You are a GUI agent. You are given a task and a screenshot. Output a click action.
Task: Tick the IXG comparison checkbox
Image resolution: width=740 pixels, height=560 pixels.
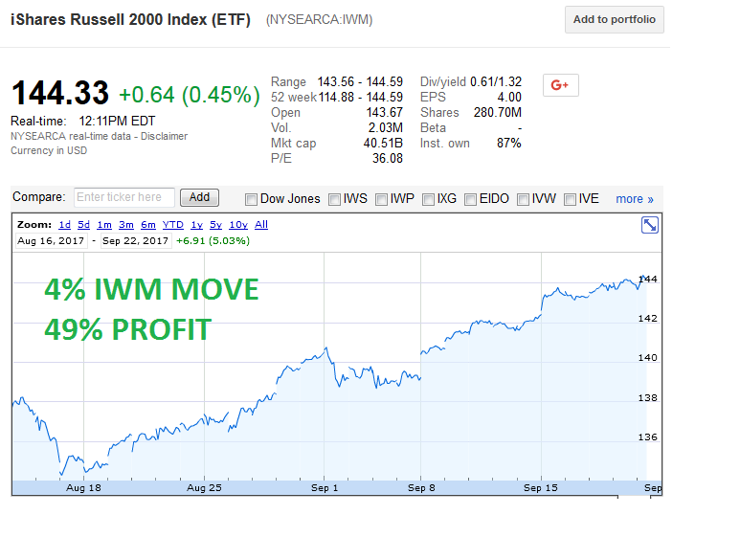pos(429,199)
